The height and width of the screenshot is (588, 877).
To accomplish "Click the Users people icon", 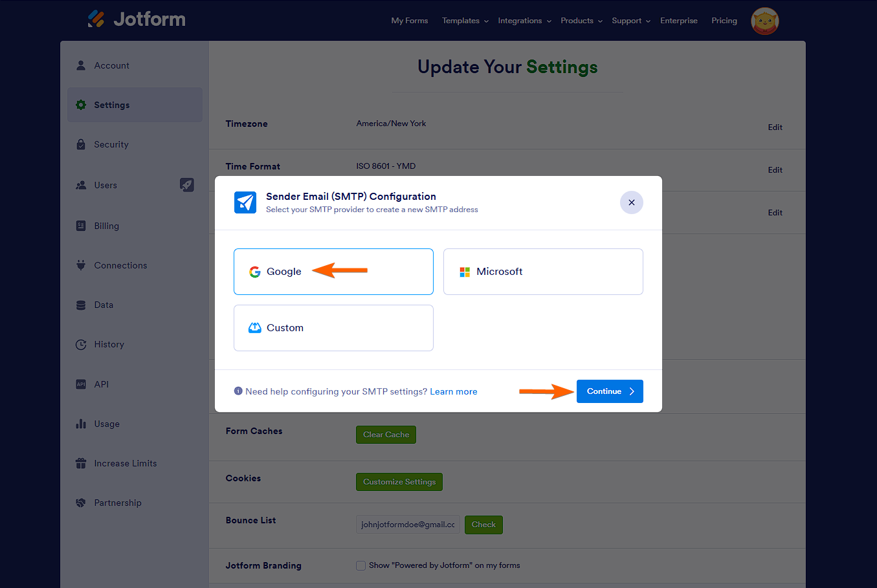I will pos(81,185).
